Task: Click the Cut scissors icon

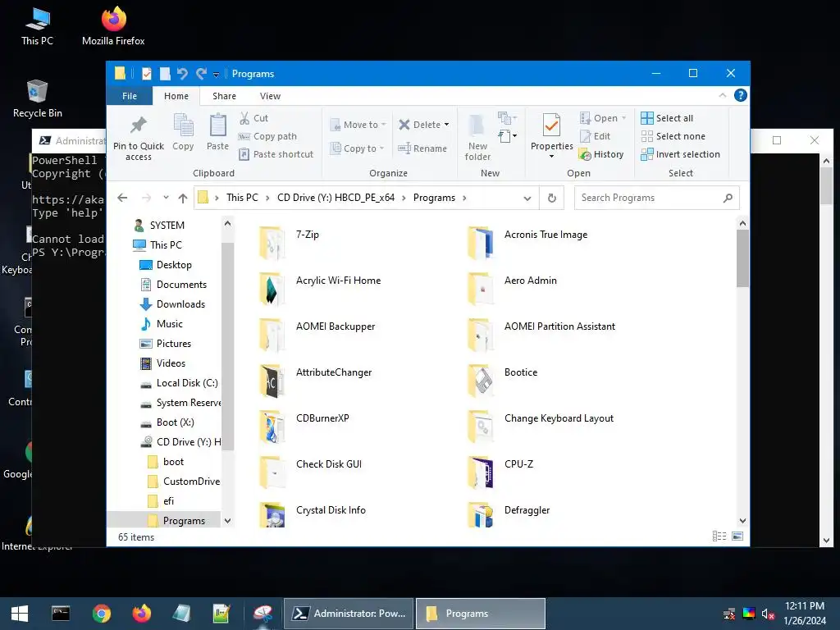Action: [244, 118]
